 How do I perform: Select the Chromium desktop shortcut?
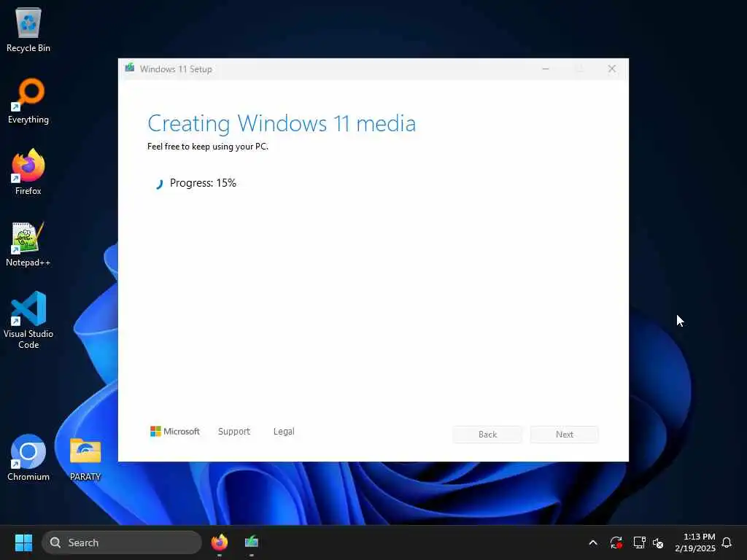pyautogui.click(x=28, y=458)
